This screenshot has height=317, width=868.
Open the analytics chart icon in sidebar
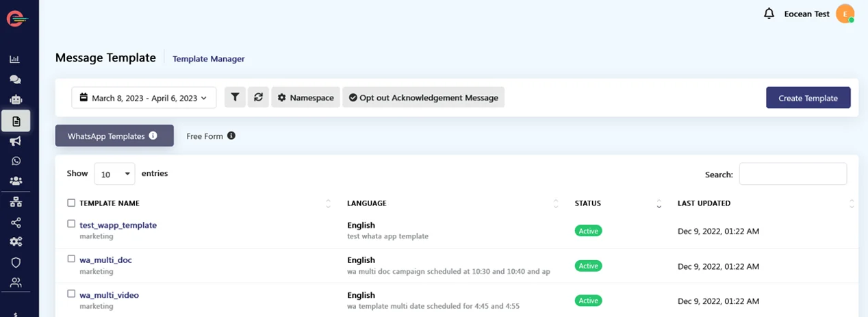(15, 60)
